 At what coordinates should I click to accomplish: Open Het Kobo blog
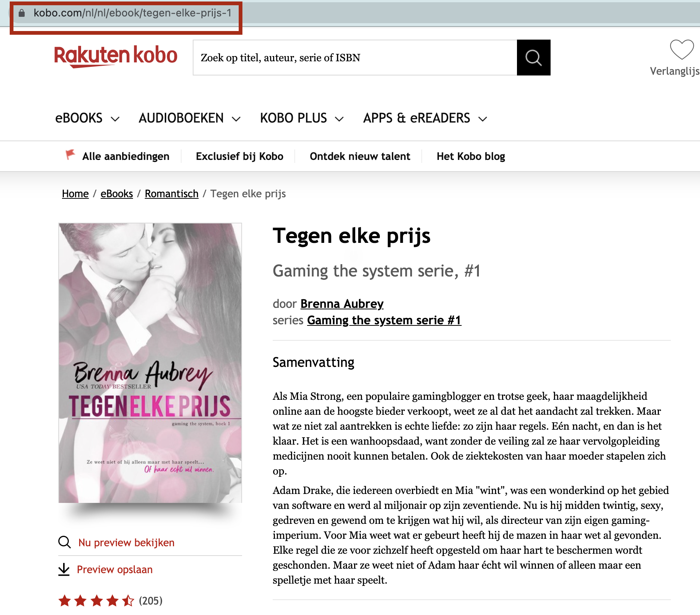471,156
